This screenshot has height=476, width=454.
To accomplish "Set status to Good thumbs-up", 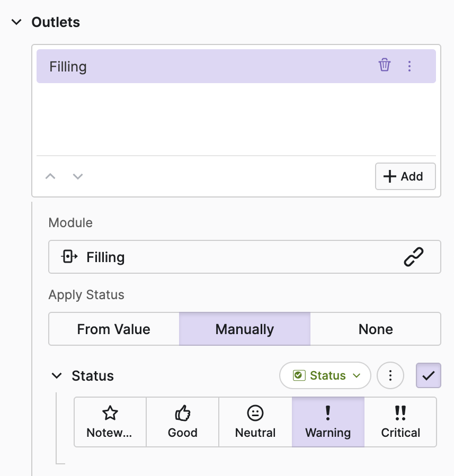I will (x=183, y=422).
